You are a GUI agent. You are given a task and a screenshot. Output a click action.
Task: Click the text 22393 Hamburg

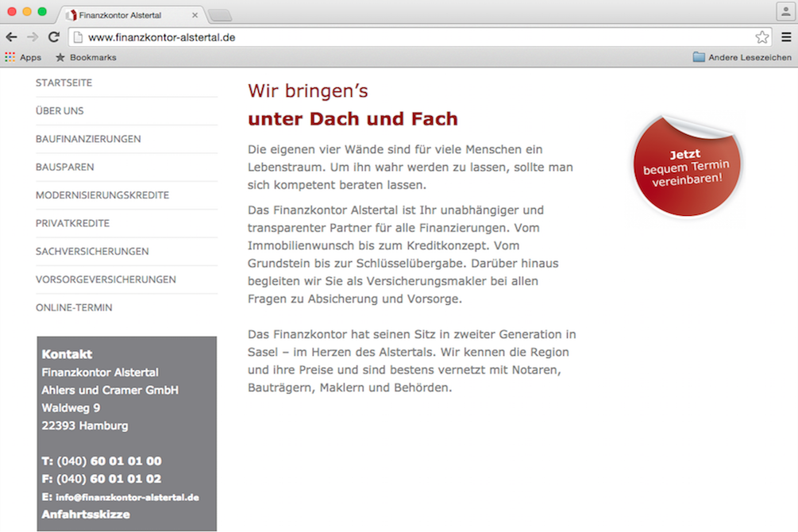click(84, 426)
